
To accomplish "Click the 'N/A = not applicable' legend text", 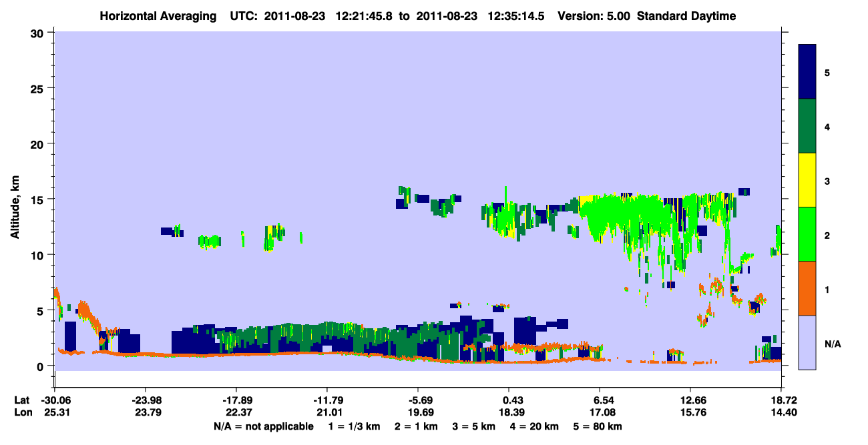I will point(264,426).
